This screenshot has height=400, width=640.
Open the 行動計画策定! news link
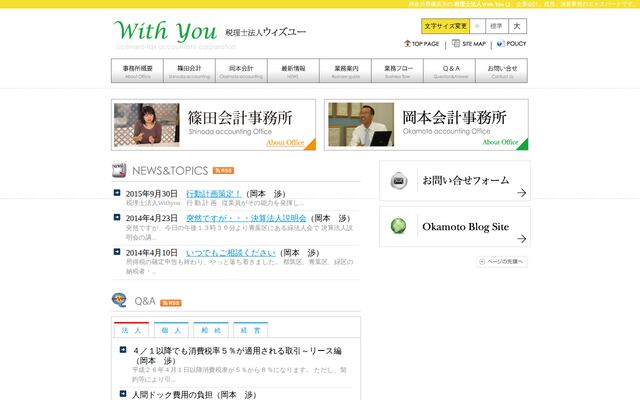click(x=213, y=194)
